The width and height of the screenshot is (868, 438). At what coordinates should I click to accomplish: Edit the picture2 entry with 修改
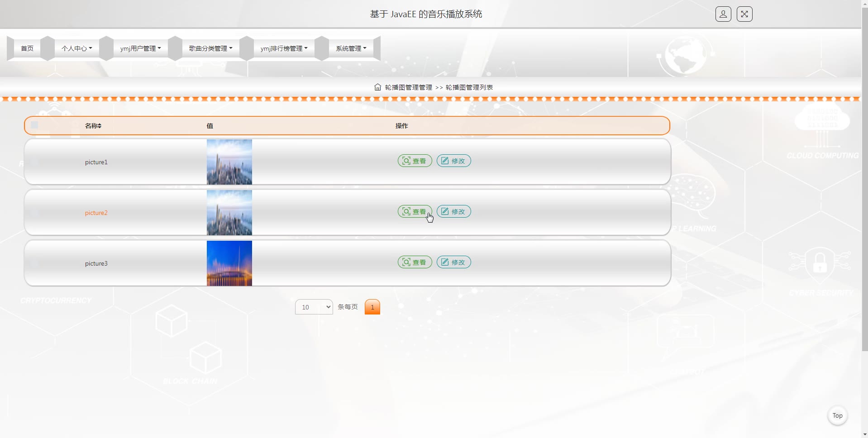coord(454,211)
